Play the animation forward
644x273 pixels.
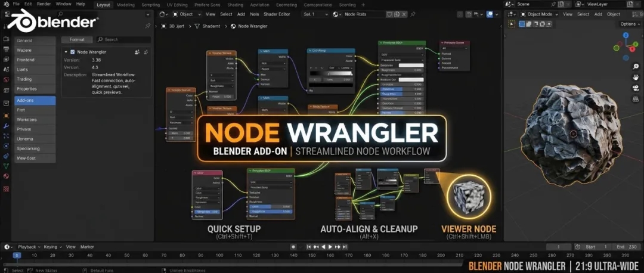[x=330, y=247]
